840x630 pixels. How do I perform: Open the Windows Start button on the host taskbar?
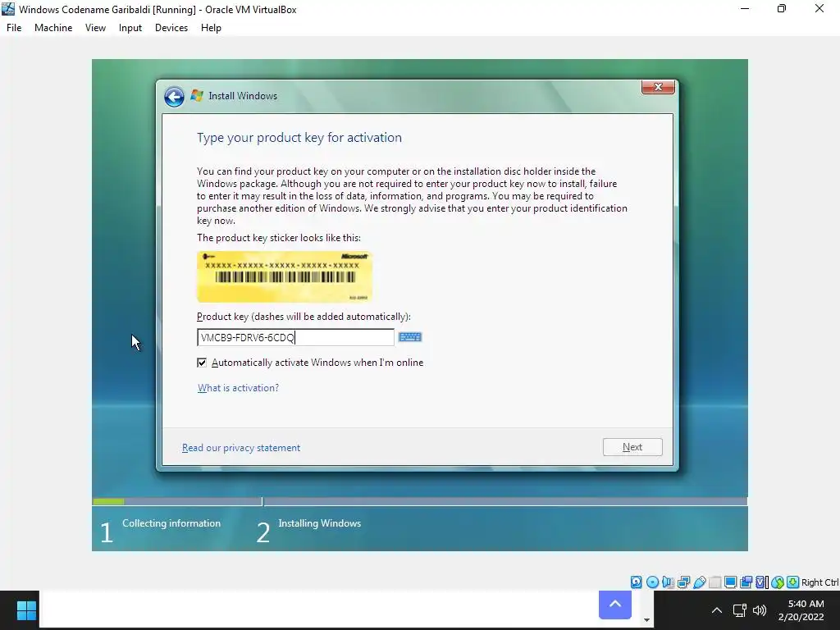point(26,610)
